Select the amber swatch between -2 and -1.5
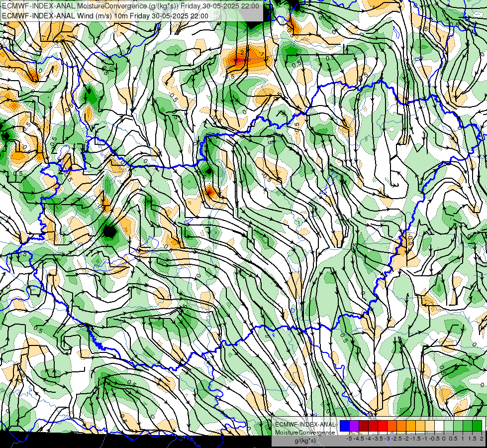Viewport: 487px width, 448px height. click(x=411, y=426)
